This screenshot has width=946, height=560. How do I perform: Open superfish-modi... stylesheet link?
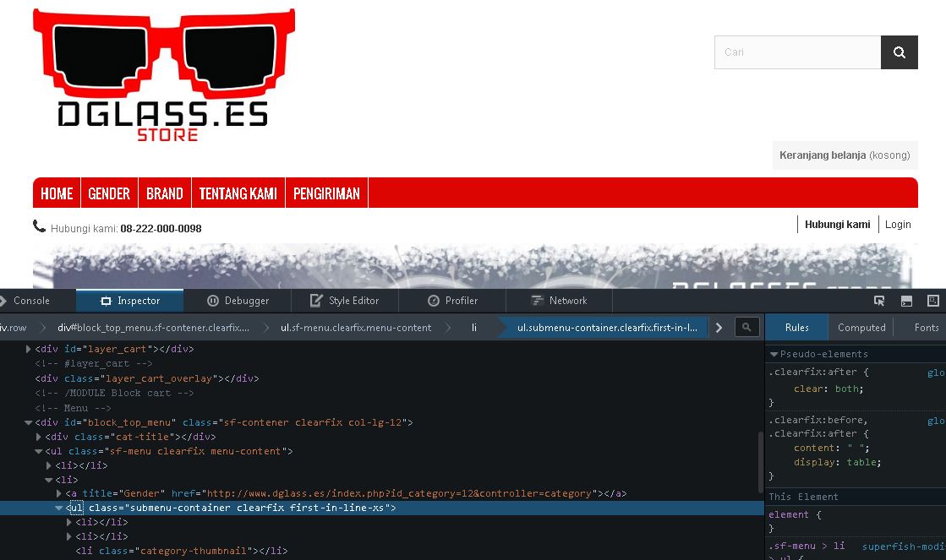click(904, 546)
